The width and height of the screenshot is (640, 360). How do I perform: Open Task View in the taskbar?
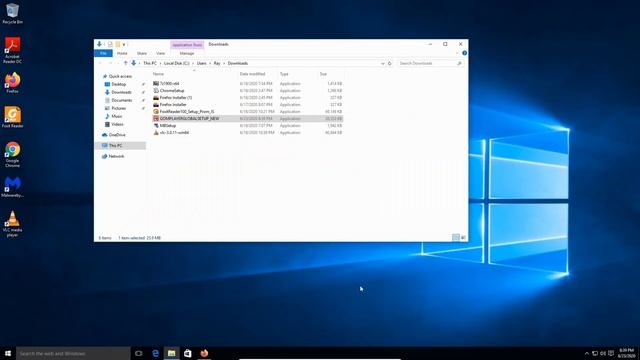[x=138, y=353]
